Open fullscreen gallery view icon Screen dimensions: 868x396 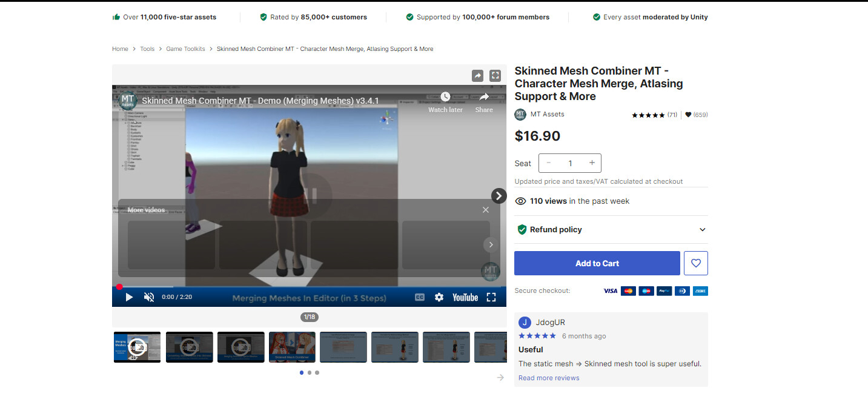click(x=495, y=76)
